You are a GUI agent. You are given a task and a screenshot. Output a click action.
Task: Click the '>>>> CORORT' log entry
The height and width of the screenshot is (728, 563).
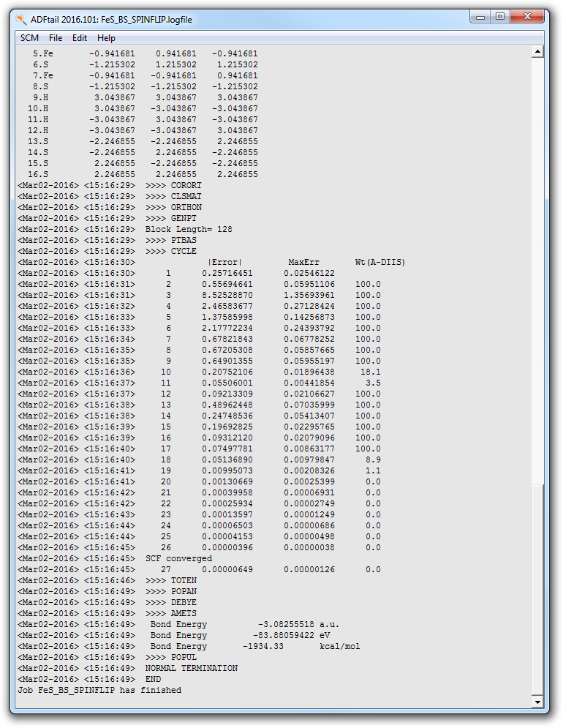pyautogui.click(x=173, y=185)
